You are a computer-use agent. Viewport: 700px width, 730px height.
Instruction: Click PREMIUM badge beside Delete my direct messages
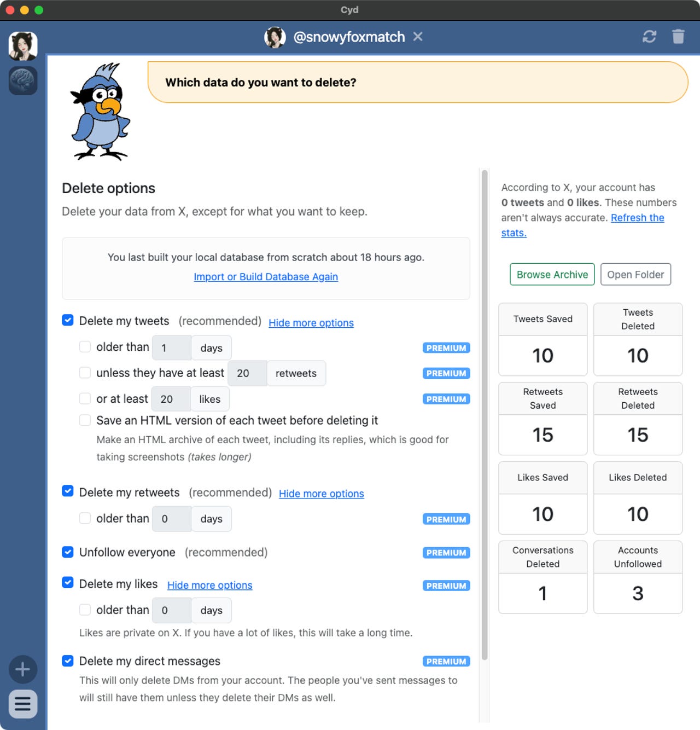[x=446, y=661]
